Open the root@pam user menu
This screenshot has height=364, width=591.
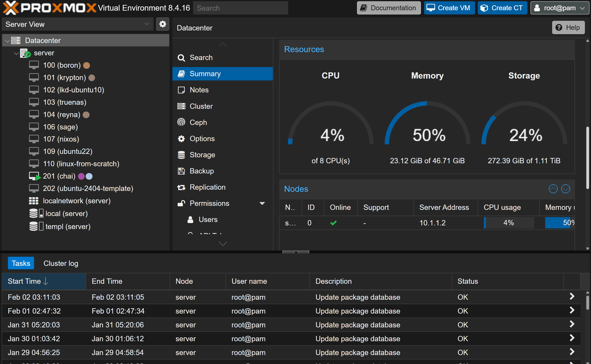(560, 8)
